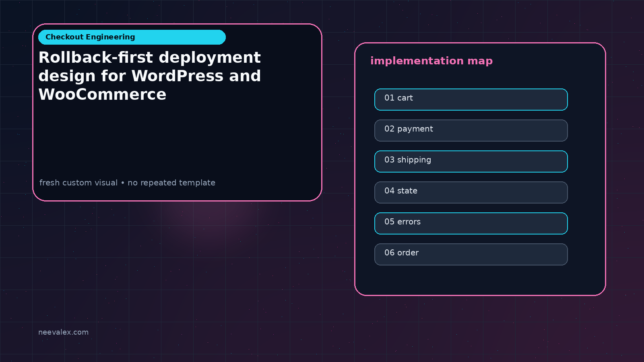Choose the '04 state' step

click(471, 192)
